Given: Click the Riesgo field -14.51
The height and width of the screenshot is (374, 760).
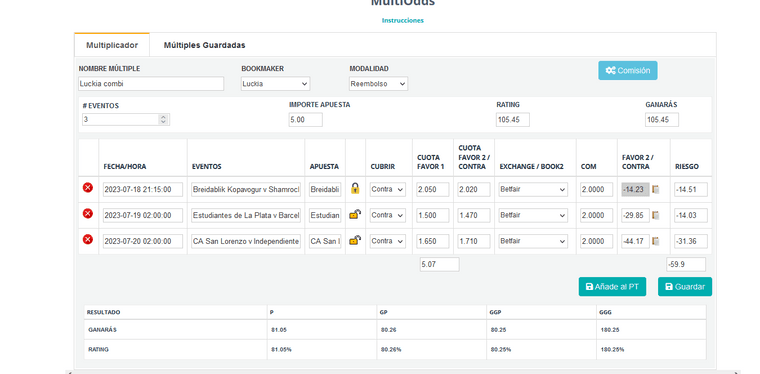Looking at the screenshot, I should (691, 189).
